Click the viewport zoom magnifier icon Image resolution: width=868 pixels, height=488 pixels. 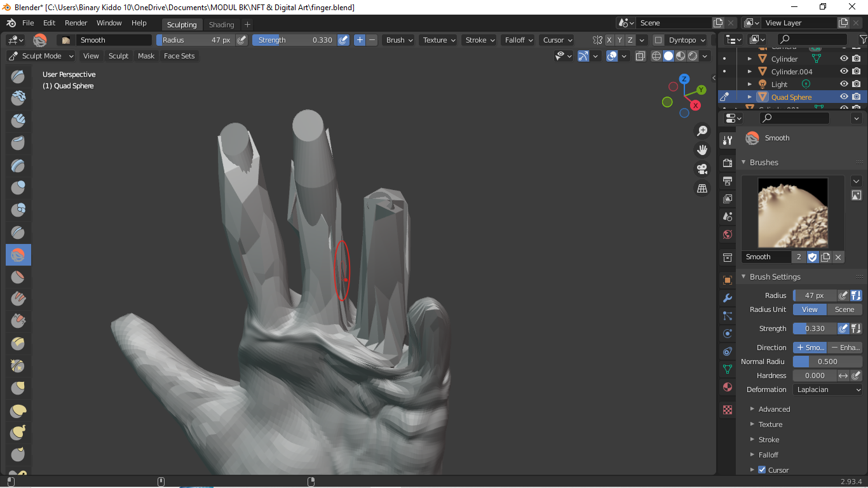point(702,130)
